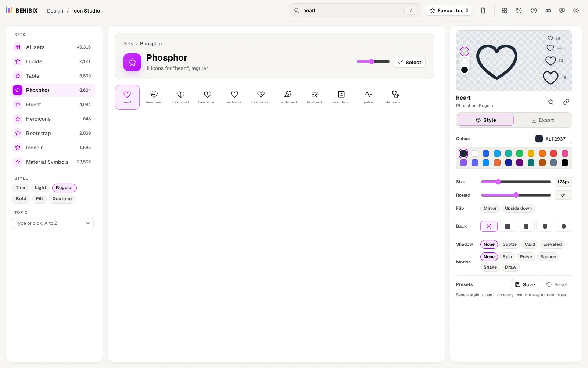588x368 pixels.
Task: Click the licence scales icon
Action: point(548,10)
